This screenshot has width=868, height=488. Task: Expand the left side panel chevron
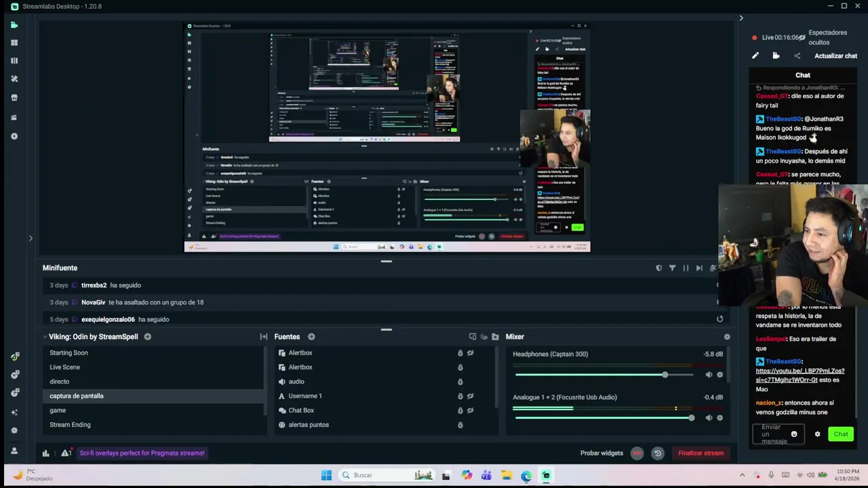point(30,239)
